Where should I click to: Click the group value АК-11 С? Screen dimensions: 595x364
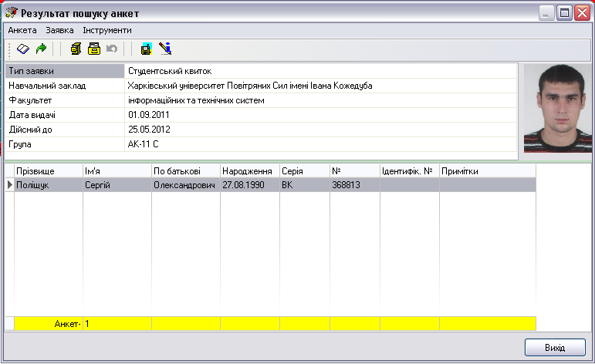click(143, 144)
